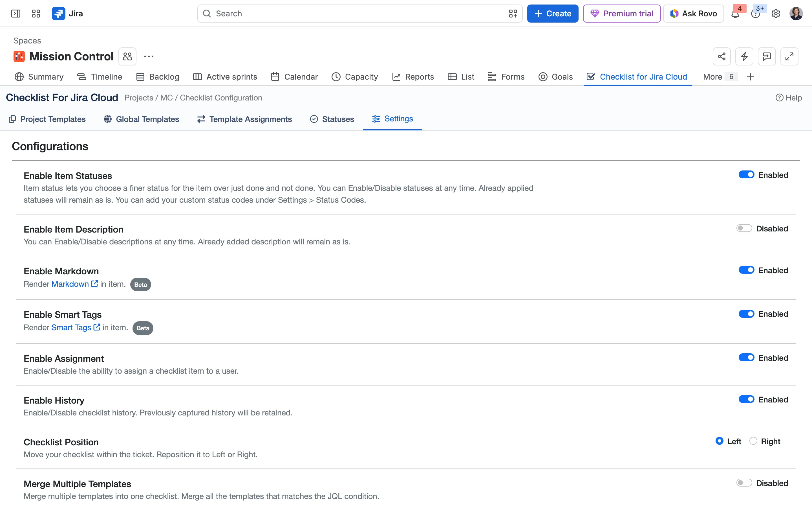Click the Jira logo
This screenshot has width=812, height=508.
(67, 14)
